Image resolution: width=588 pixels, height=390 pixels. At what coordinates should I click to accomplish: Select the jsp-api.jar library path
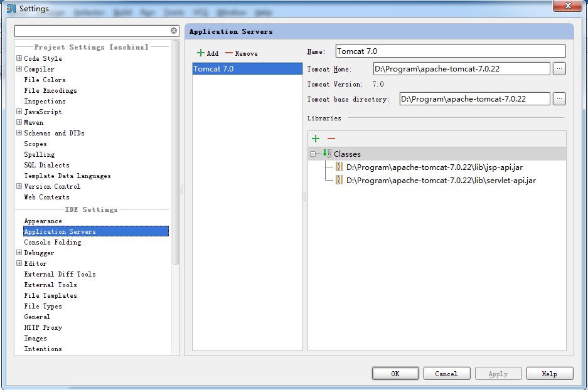click(434, 167)
